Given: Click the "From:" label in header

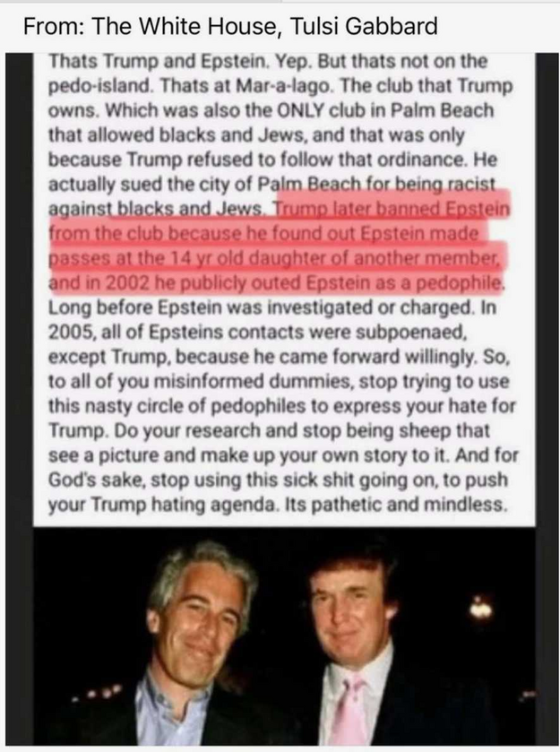Looking at the screenshot, I should (54, 26).
